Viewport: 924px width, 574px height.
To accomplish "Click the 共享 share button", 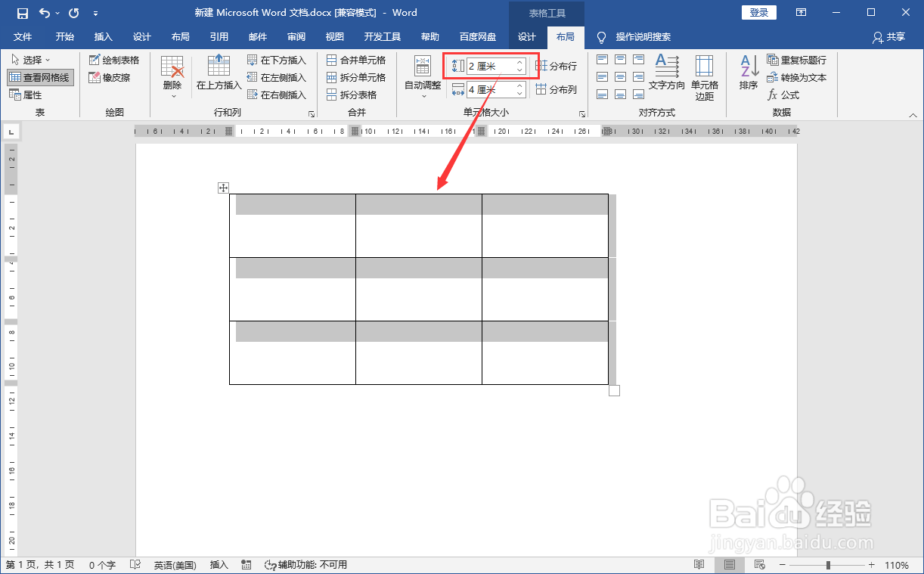I will pos(888,37).
